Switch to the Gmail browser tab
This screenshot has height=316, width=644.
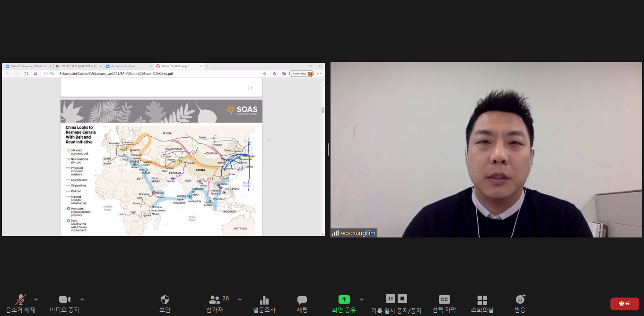point(78,66)
